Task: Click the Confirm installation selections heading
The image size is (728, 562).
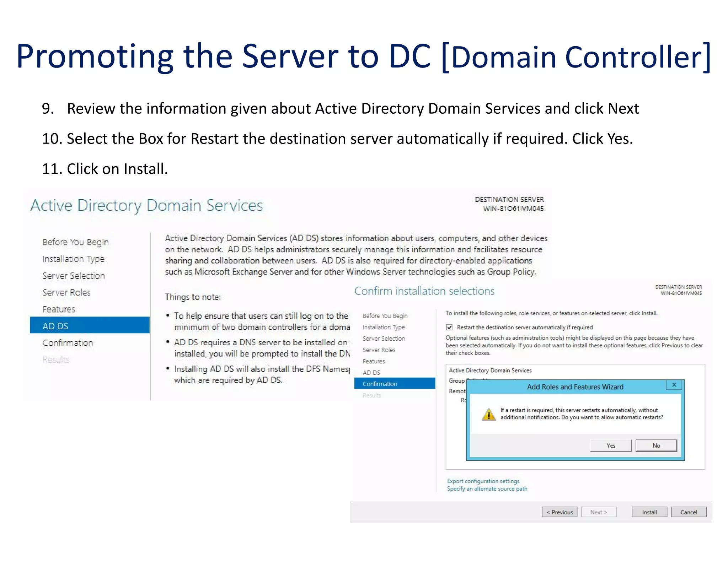Action: pos(424,291)
